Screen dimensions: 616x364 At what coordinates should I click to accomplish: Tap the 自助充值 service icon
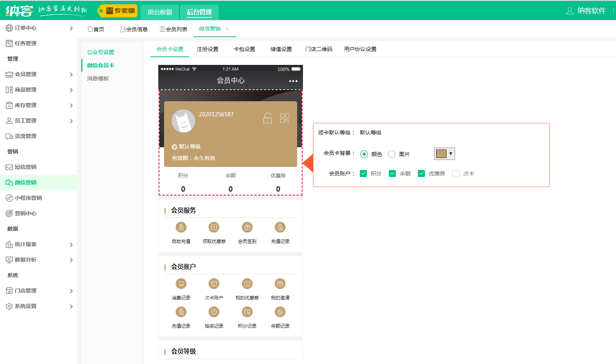(x=181, y=228)
